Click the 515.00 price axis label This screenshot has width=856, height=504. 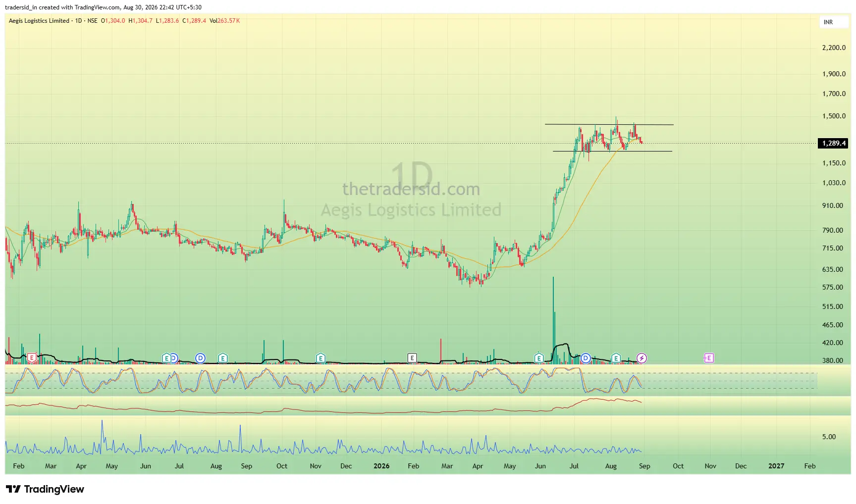coord(832,306)
